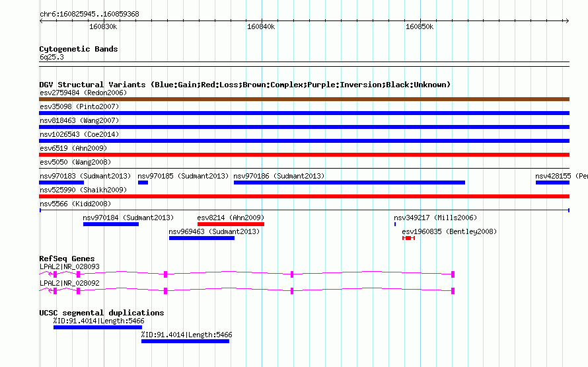Click the DGV Structural Variants track title
This screenshot has width=588, height=367.
point(245,85)
